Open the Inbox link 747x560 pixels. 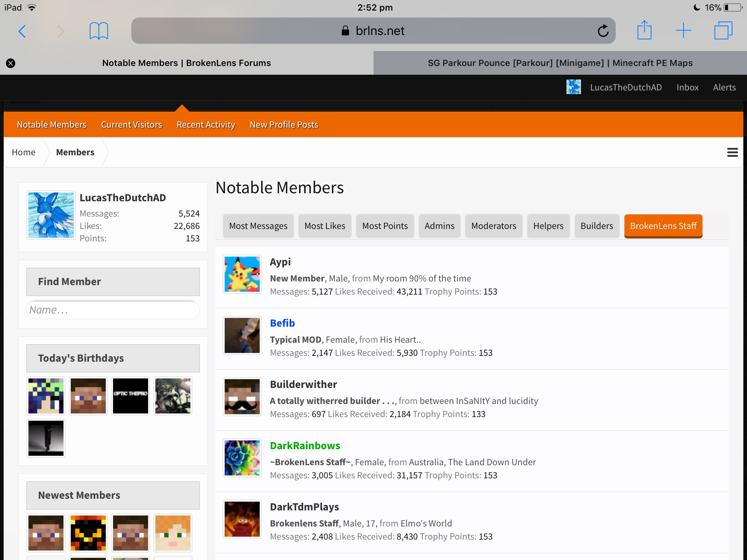click(687, 87)
